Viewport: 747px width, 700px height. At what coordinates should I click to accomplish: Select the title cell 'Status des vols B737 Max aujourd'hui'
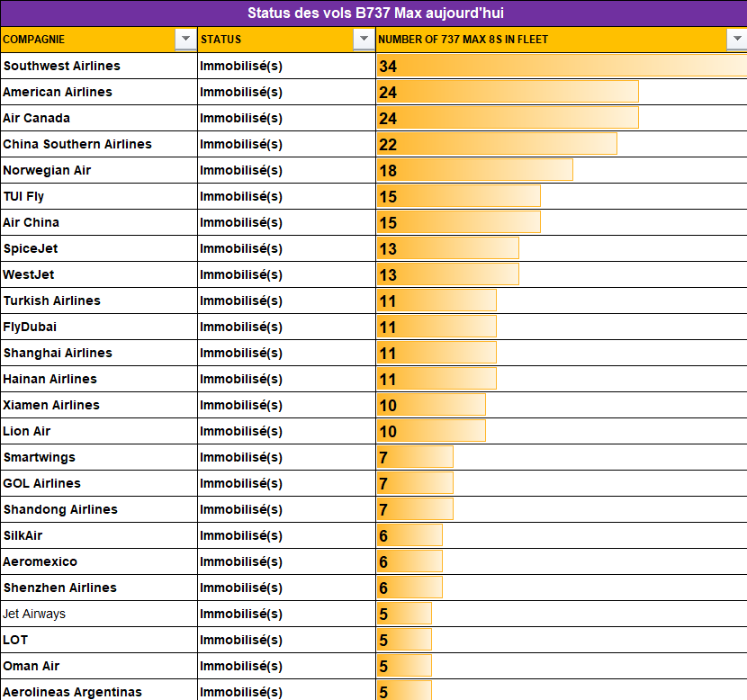[x=375, y=13]
